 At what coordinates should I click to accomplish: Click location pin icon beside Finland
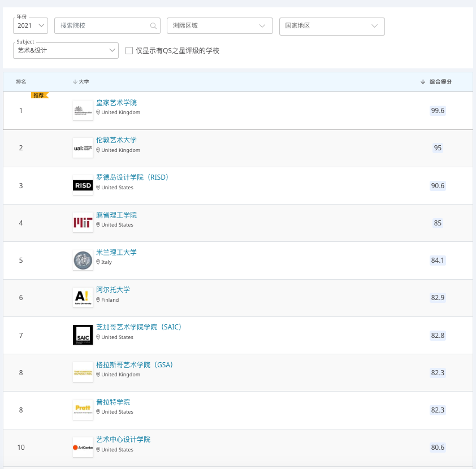point(98,299)
